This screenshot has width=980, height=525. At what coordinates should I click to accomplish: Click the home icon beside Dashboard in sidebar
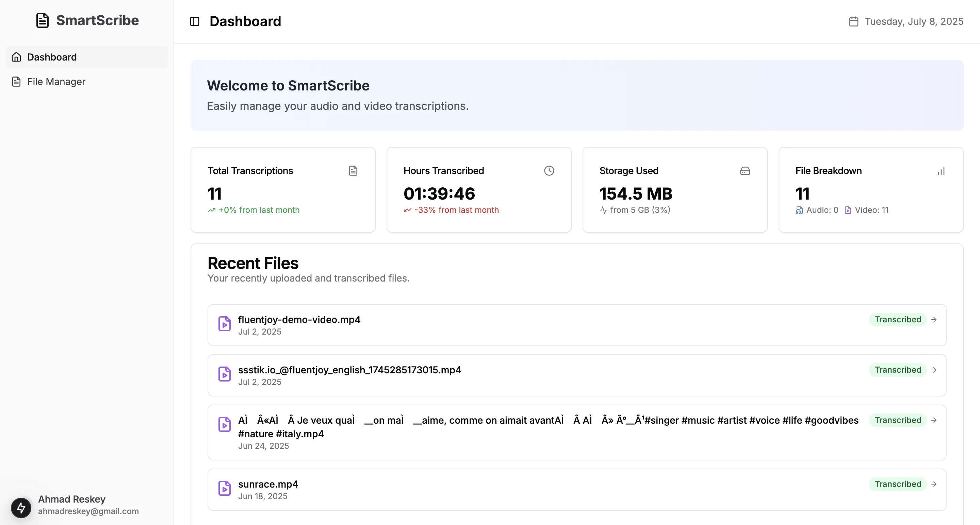[x=16, y=57]
